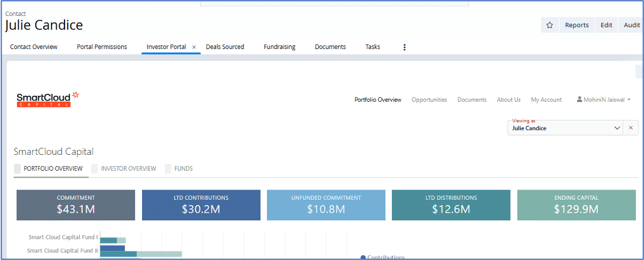Click the Funds sub-tab icon
644x260 pixels.
click(168, 169)
